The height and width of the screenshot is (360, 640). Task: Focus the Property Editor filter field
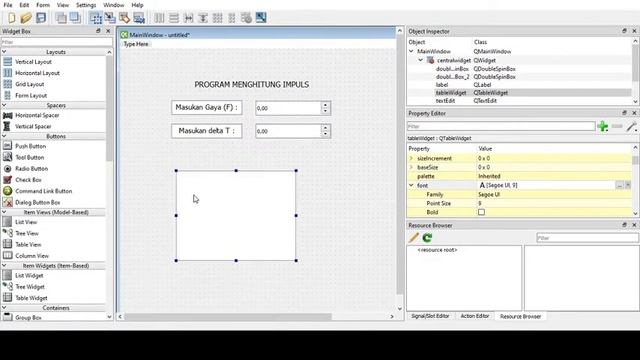click(x=501, y=127)
